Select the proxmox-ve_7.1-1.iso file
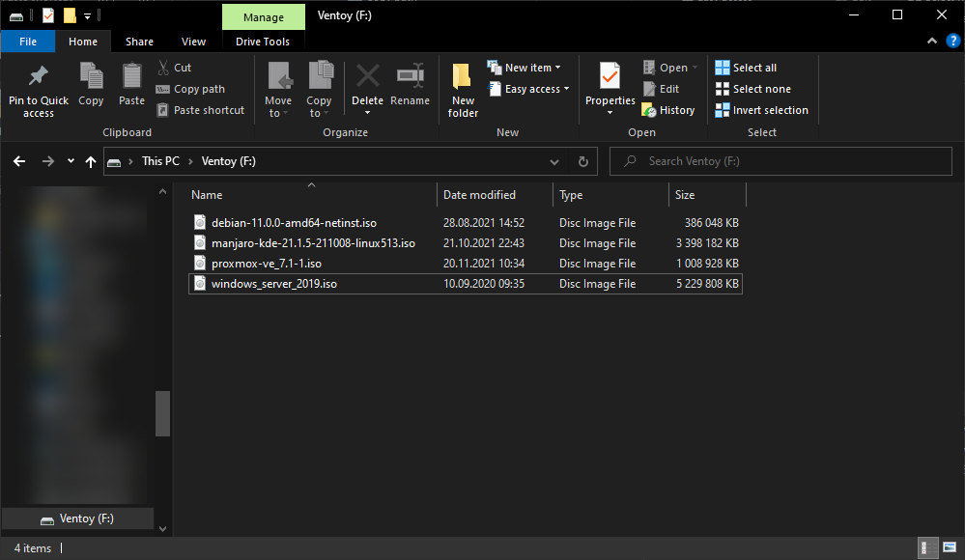The image size is (965, 560). click(x=266, y=264)
